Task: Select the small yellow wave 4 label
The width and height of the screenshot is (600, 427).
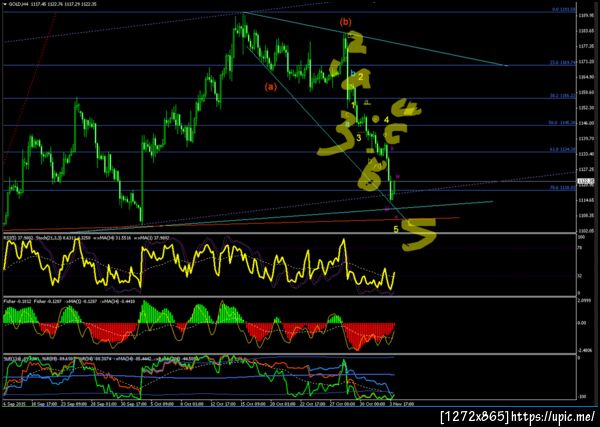Action: click(386, 120)
